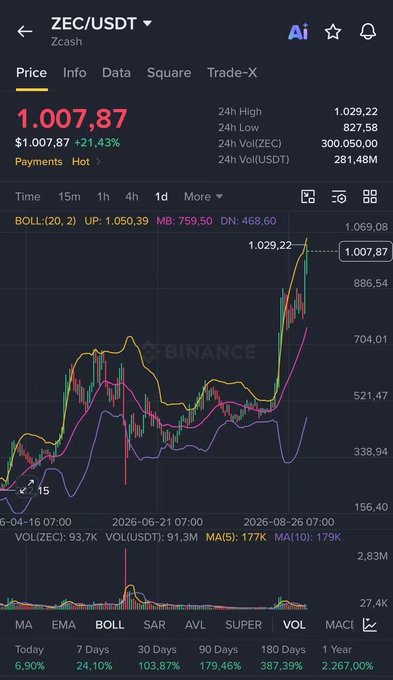Select the 1h interval
The width and height of the screenshot is (393, 680).
[103, 196]
